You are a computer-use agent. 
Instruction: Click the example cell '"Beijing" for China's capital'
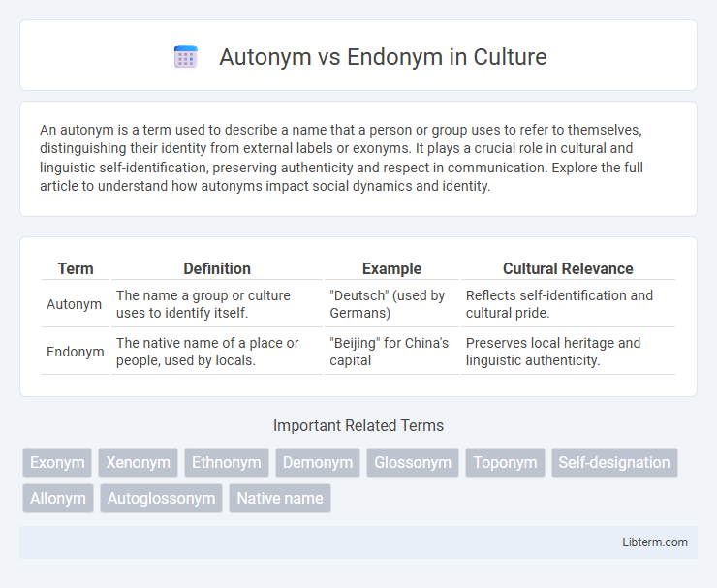(x=391, y=352)
